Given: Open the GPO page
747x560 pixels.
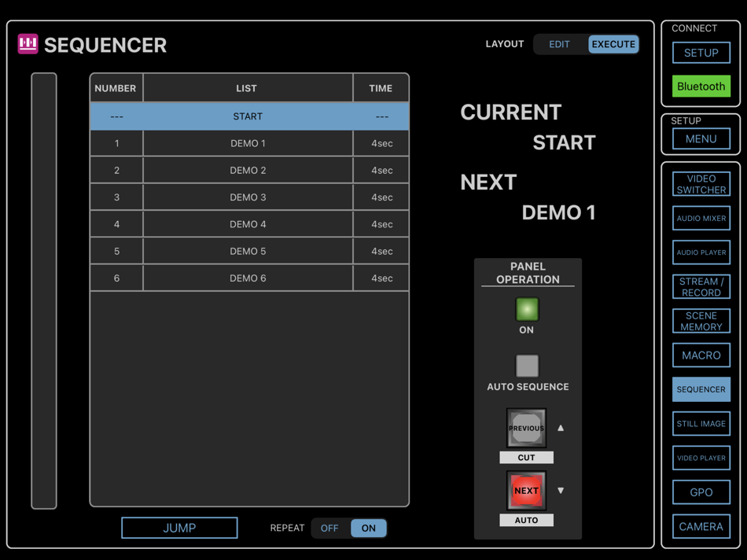Looking at the screenshot, I should click(701, 492).
